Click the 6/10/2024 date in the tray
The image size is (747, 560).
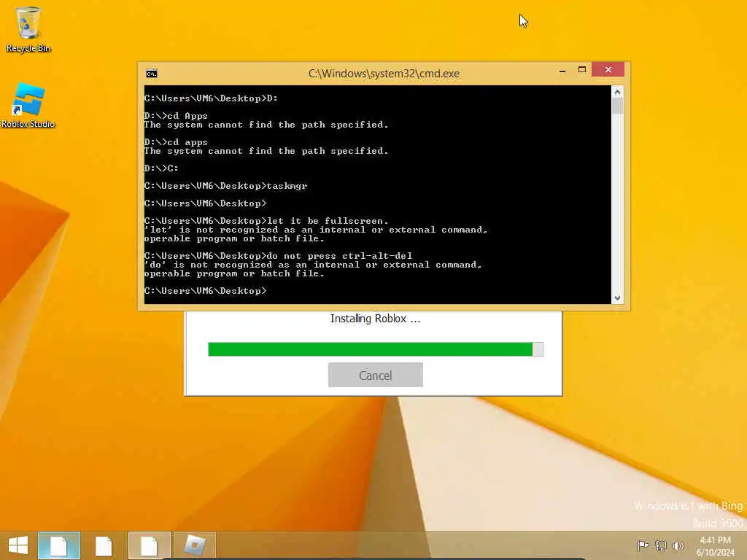pos(715,553)
